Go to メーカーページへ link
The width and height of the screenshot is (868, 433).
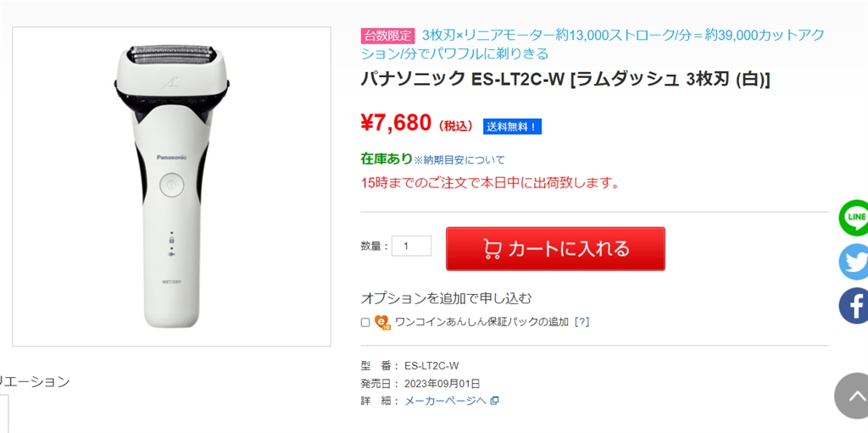coord(445,401)
